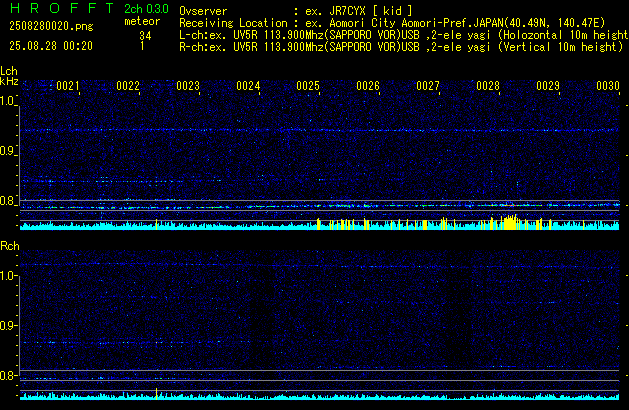Click the 0021 time marker
Viewport: 629px width, 410px height.
click(68, 86)
